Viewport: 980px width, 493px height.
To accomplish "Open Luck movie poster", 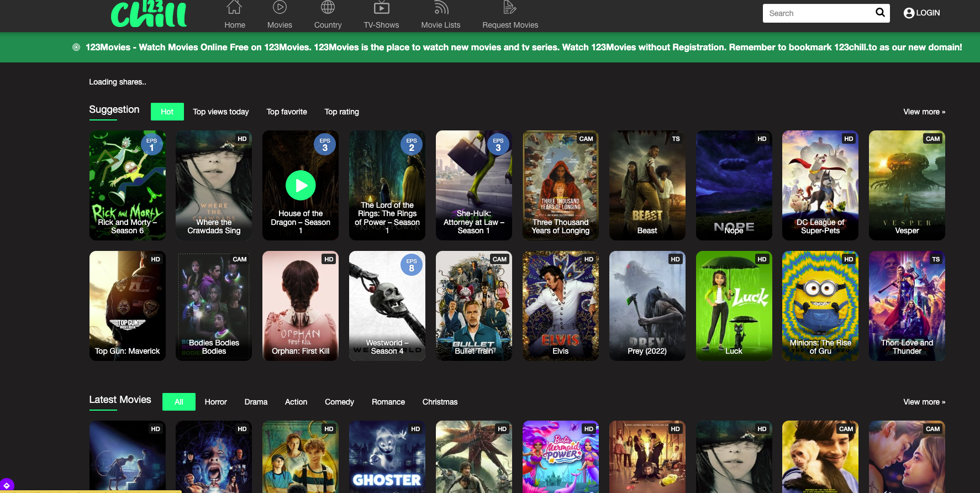I will tap(734, 306).
